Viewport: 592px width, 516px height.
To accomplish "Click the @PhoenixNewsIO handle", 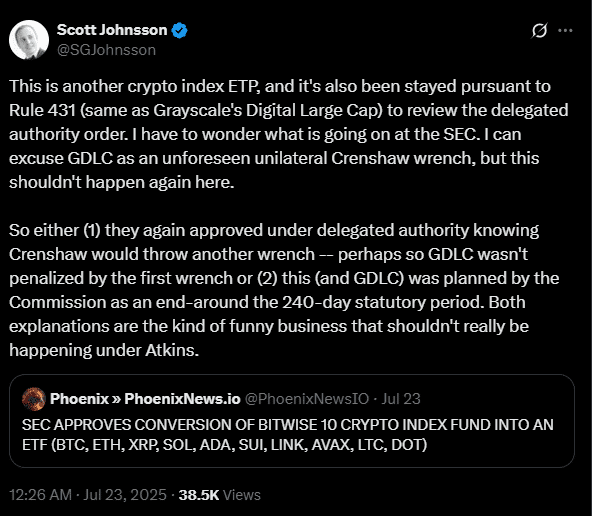I will (307, 399).
